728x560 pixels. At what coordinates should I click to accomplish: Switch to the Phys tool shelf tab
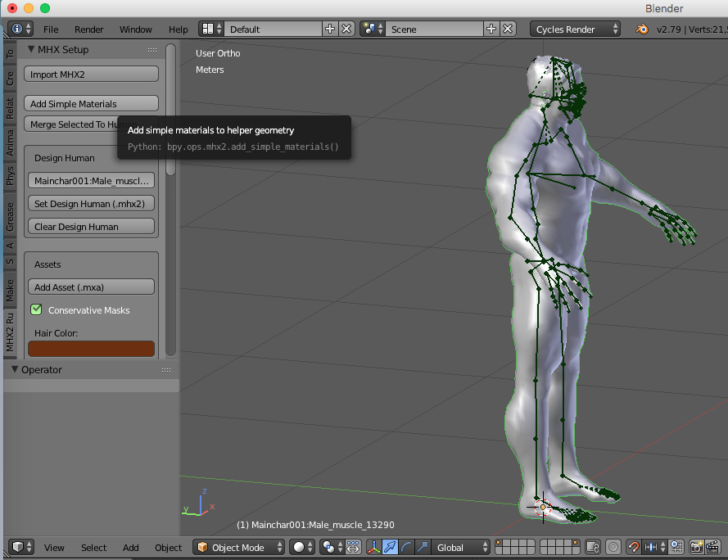[10, 177]
